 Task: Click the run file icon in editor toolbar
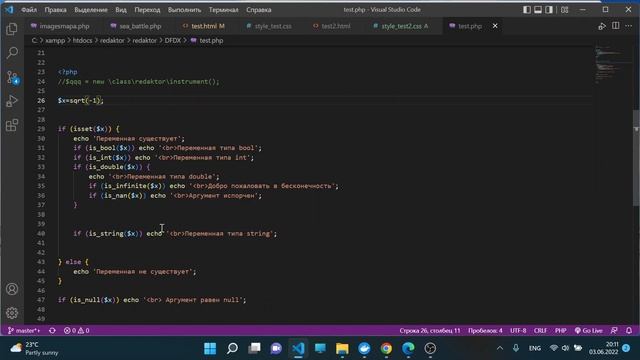(x=602, y=26)
